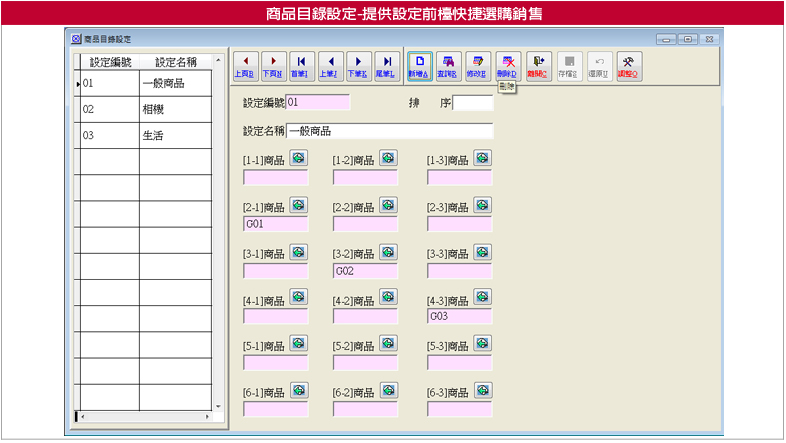Select row 03 生活 in the list

tap(145, 135)
